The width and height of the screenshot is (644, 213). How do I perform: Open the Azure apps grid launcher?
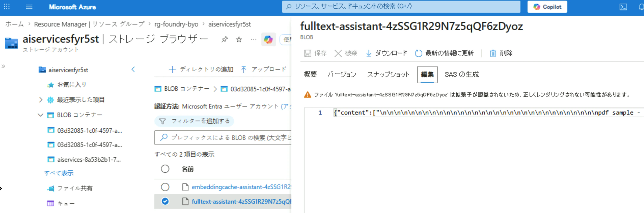pyautogui.click(x=7, y=7)
